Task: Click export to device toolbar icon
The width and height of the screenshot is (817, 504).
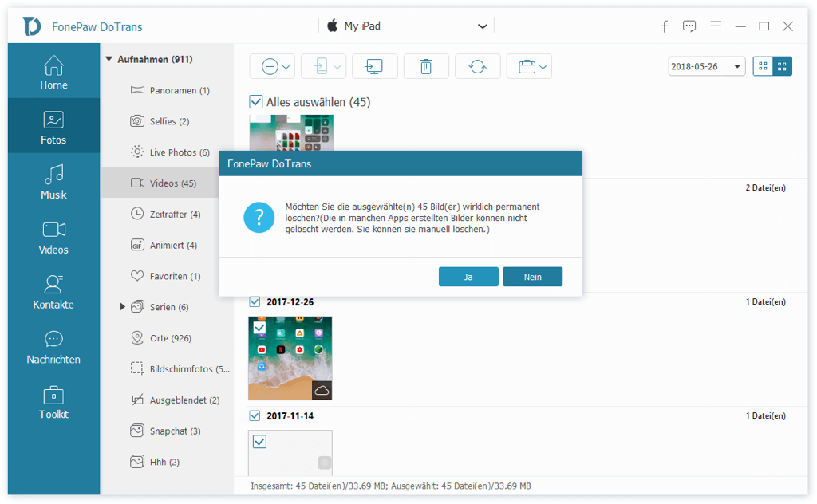Action: tap(321, 67)
